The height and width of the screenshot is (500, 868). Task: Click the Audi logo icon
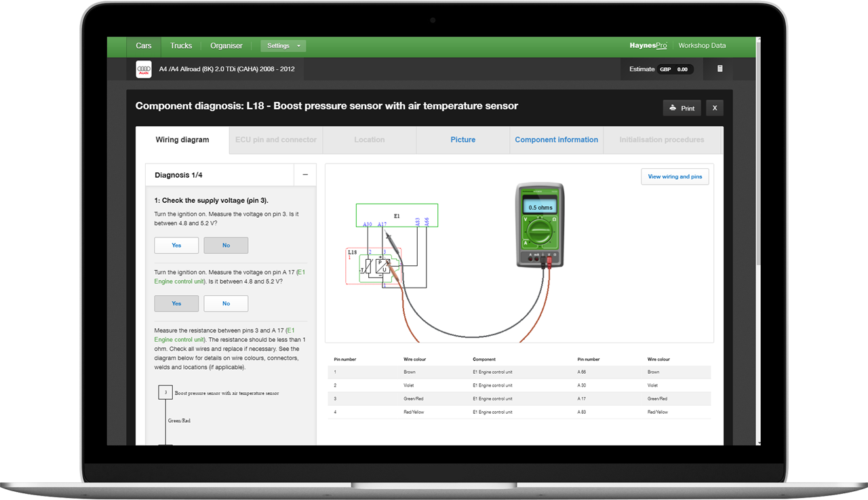[x=143, y=69]
